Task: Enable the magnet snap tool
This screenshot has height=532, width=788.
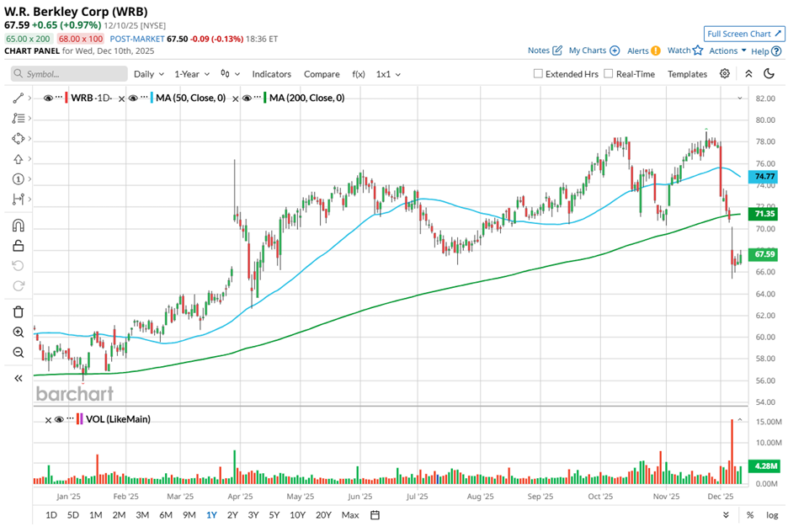Action: [18, 226]
